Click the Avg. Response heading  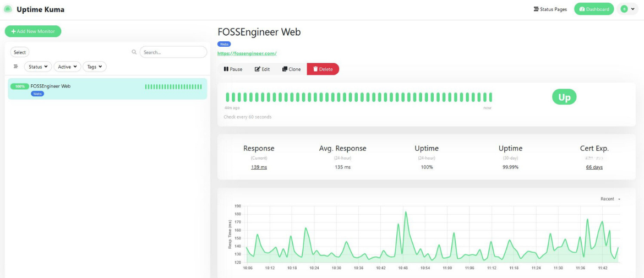point(342,148)
